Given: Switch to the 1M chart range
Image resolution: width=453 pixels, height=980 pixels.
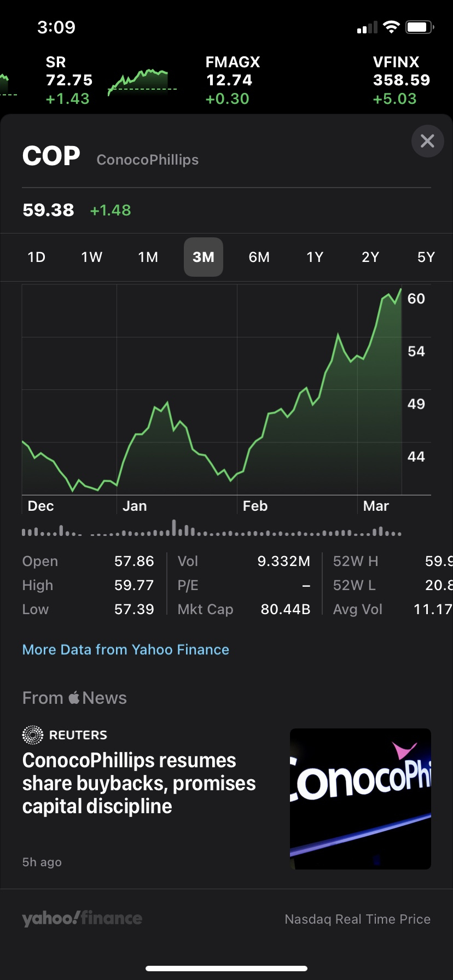Looking at the screenshot, I should [x=148, y=257].
